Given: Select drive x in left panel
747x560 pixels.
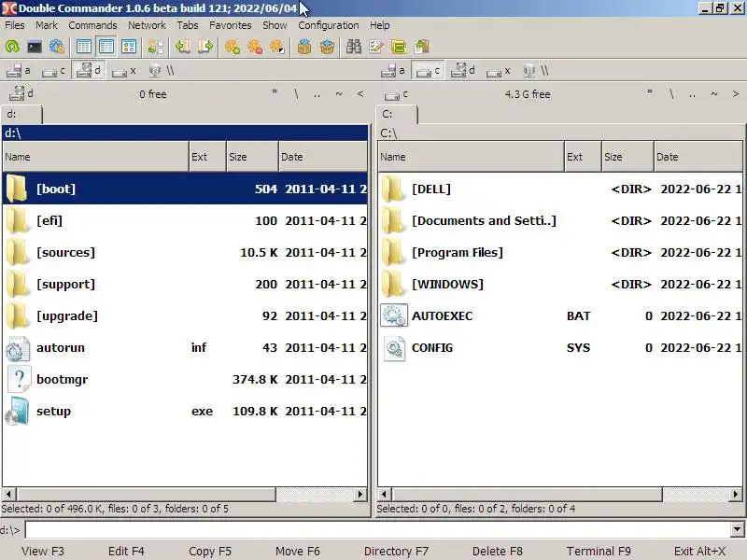Looking at the screenshot, I should (123, 71).
